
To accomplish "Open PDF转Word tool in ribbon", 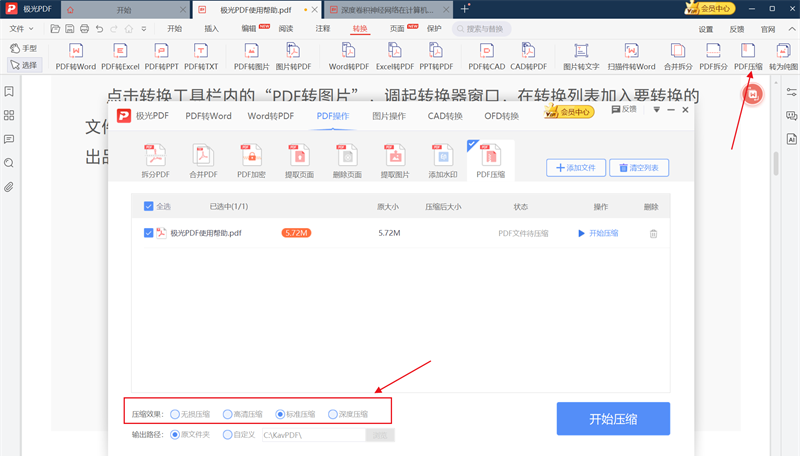I will (x=76, y=57).
